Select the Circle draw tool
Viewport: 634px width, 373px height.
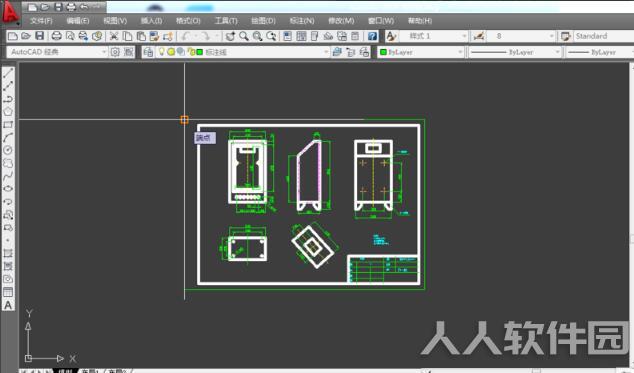[x=8, y=150]
